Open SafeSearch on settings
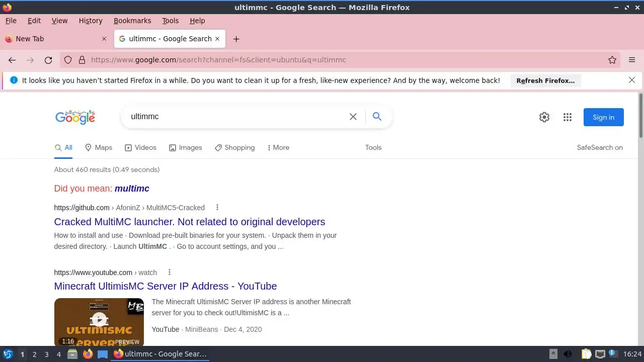Image resolution: width=644 pixels, height=362 pixels. [x=600, y=147]
